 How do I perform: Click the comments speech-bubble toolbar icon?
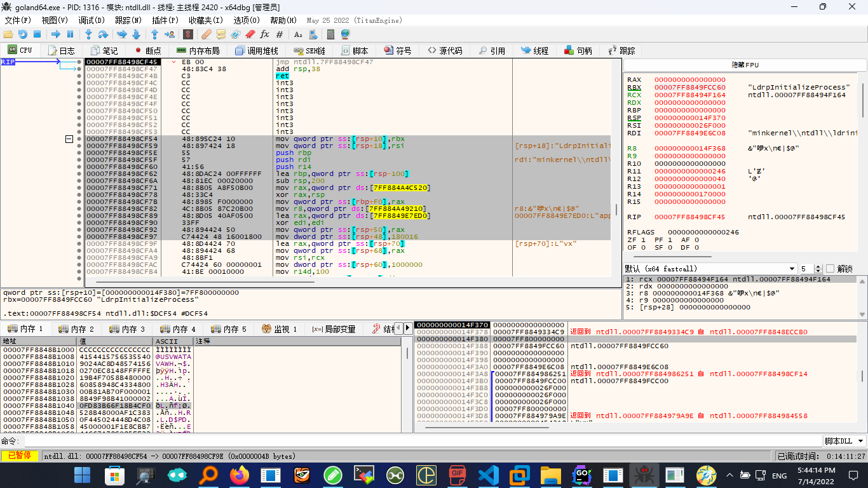tap(220, 34)
